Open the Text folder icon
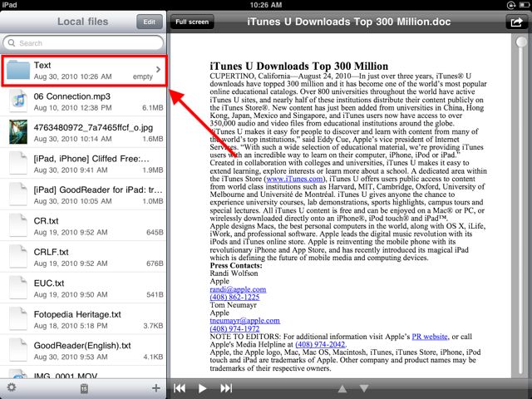The height and width of the screenshot is (399, 532). (18, 70)
